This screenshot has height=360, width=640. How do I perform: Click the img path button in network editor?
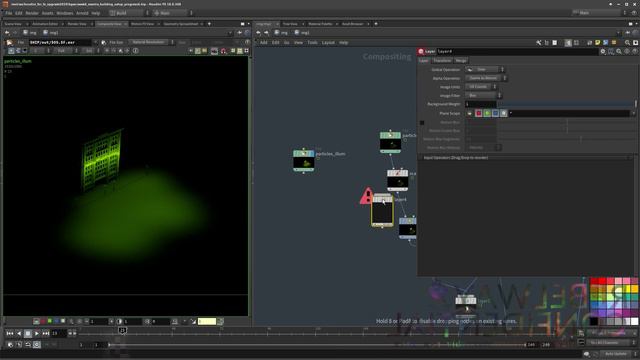281,33
